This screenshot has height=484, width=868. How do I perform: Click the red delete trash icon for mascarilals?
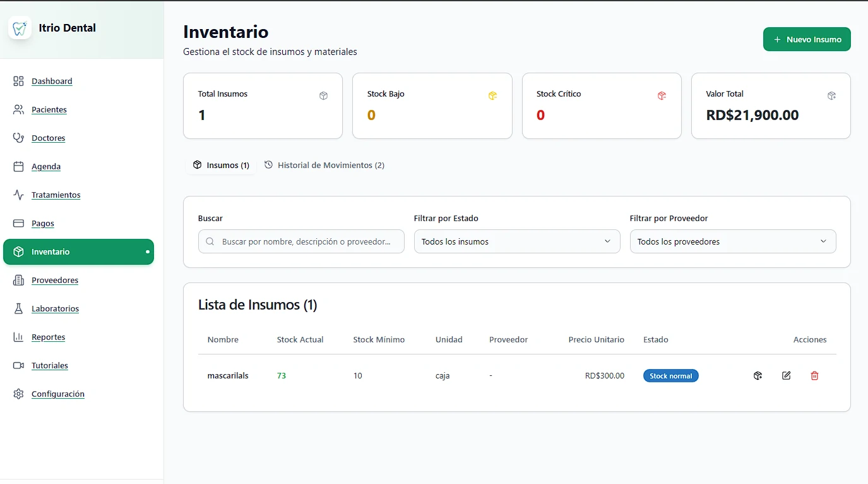click(814, 375)
